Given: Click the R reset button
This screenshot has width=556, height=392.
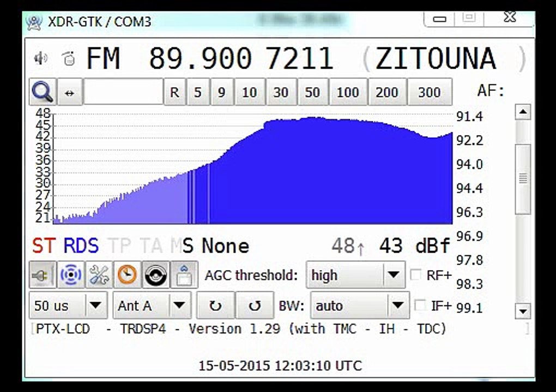Looking at the screenshot, I should 174,93.
